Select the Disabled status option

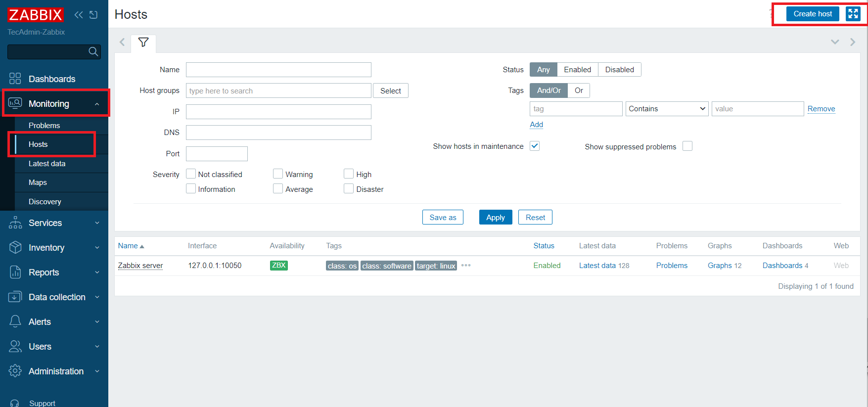coord(619,70)
